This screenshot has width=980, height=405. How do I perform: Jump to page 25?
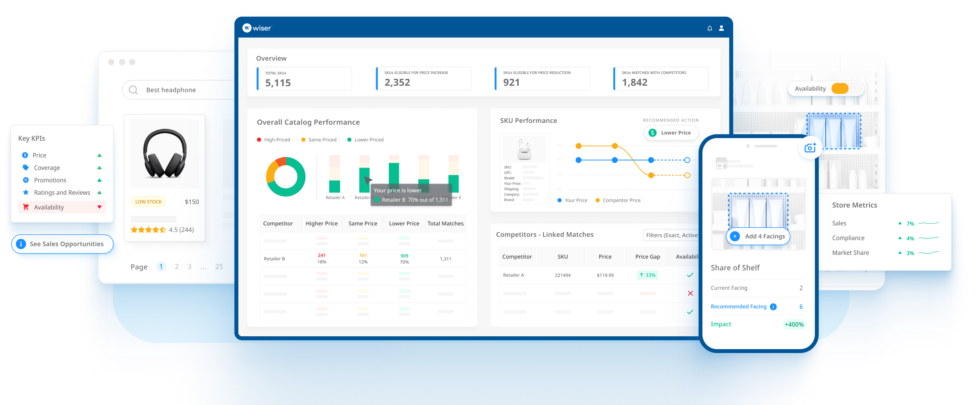[x=219, y=267]
